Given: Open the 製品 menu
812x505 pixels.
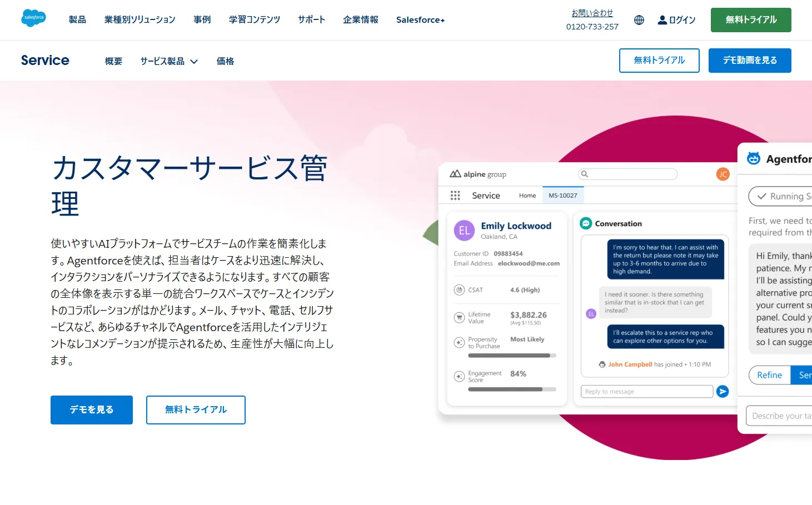Looking at the screenshot, I should pyautogui.click(x=77, y=20).
